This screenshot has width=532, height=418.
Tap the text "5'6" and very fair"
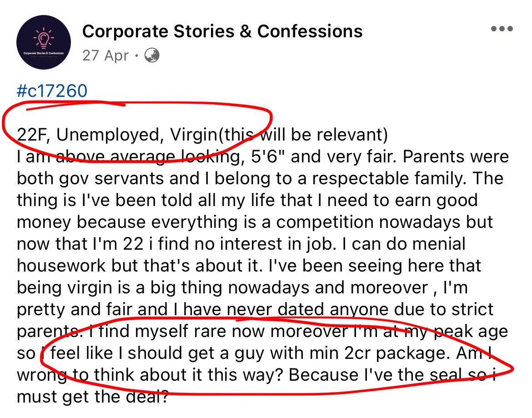click(x=324, y=157)
